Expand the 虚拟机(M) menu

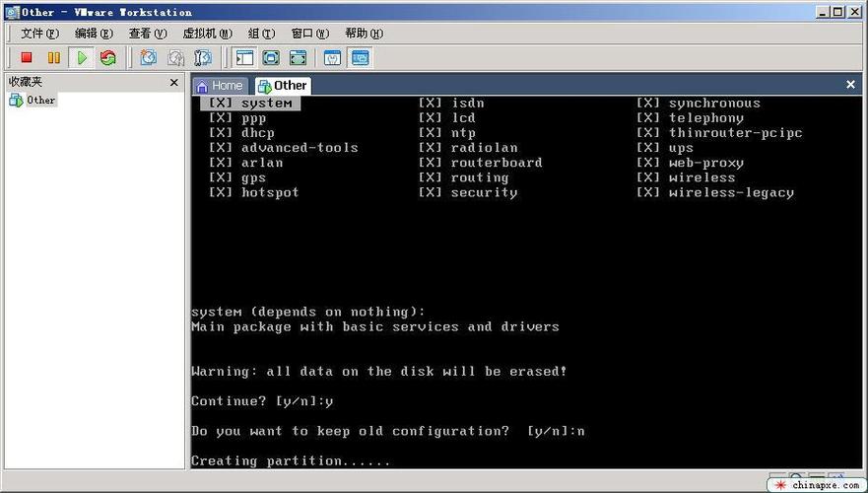tap(208, 34)
